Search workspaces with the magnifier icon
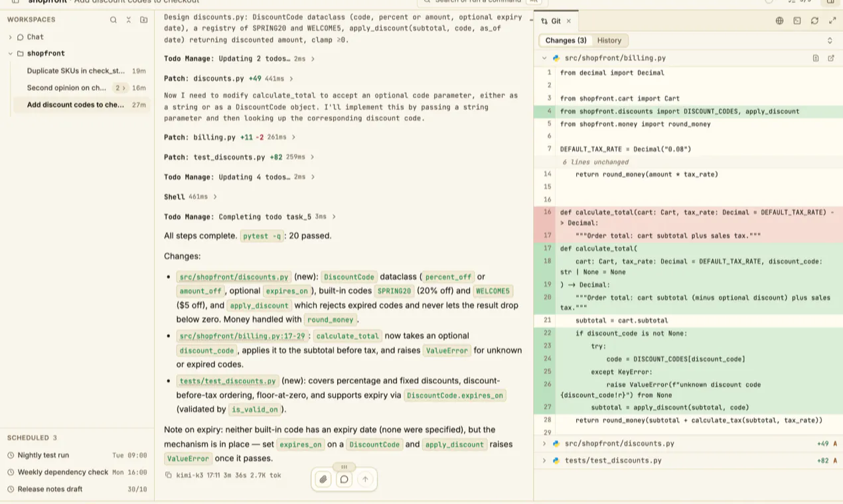Viewport: 843px width, 504px height. point(114,20)
